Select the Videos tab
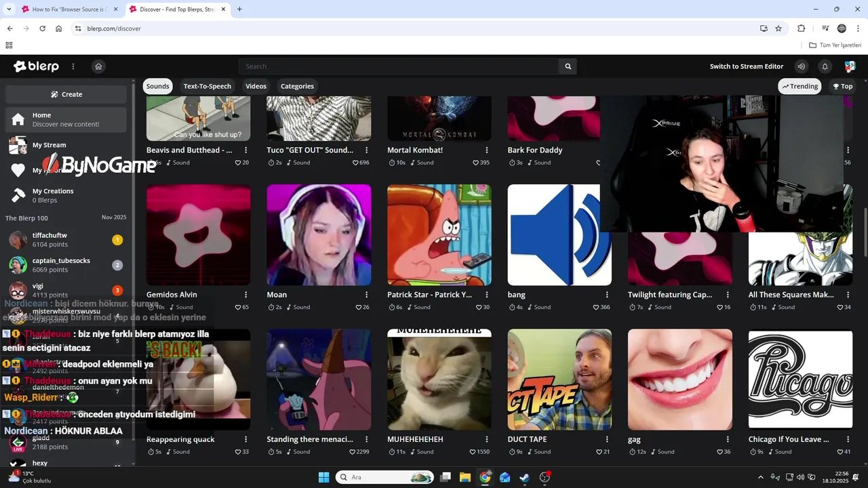 coord(256,86)
